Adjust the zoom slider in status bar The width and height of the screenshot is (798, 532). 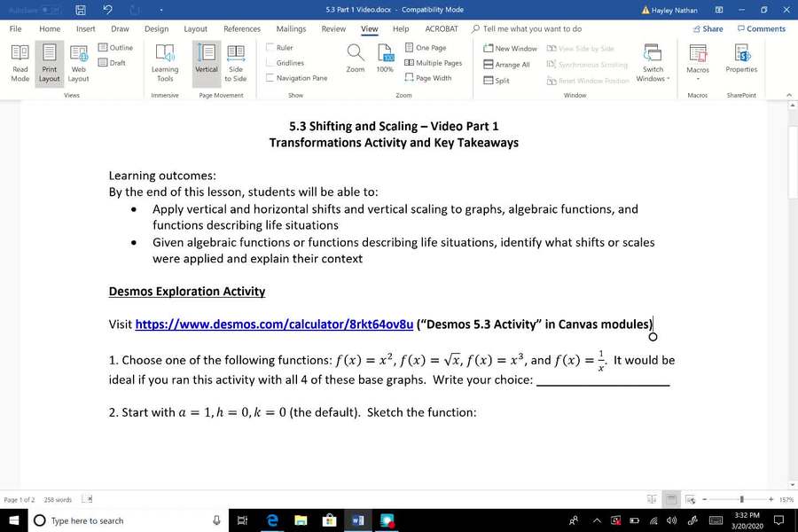(x=741, y=500)
